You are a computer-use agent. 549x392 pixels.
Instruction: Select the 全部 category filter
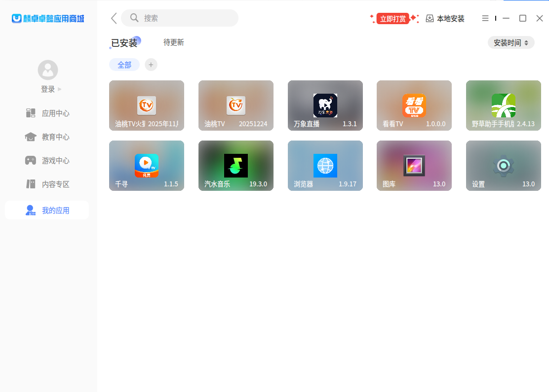[x=124, y=65]
